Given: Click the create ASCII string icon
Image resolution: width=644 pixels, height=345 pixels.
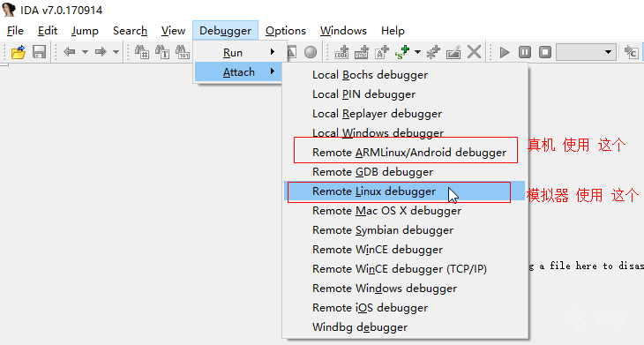Looking at the screenshot, I should pos(382,52).
